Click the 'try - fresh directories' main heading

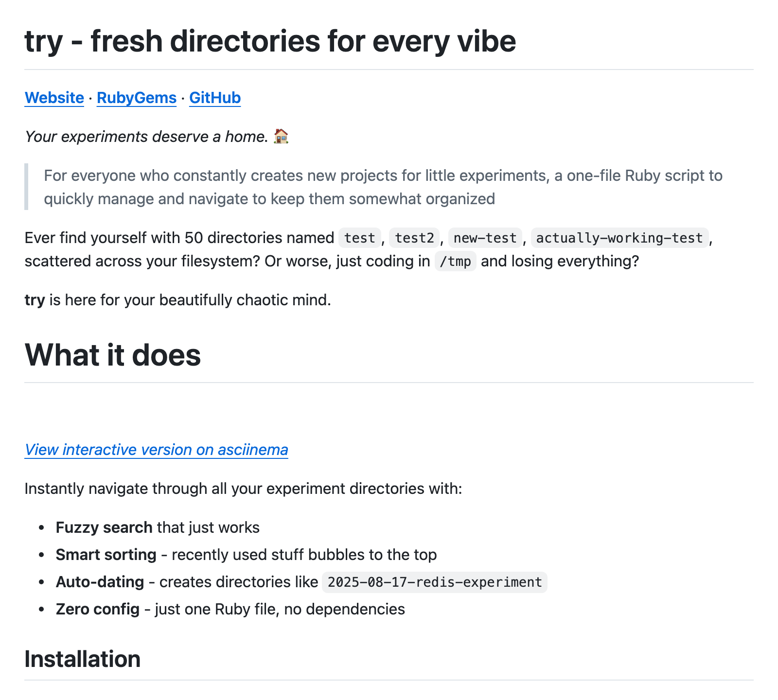tap(270, 41)
